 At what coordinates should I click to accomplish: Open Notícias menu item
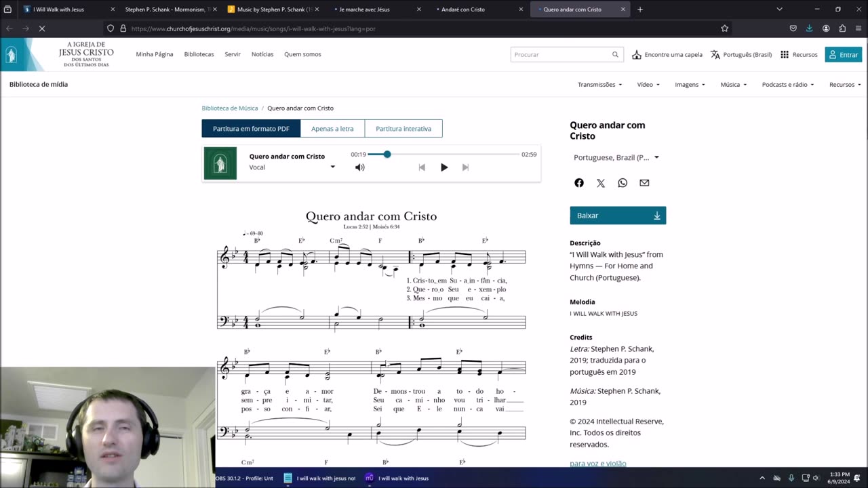click(262, 54)
